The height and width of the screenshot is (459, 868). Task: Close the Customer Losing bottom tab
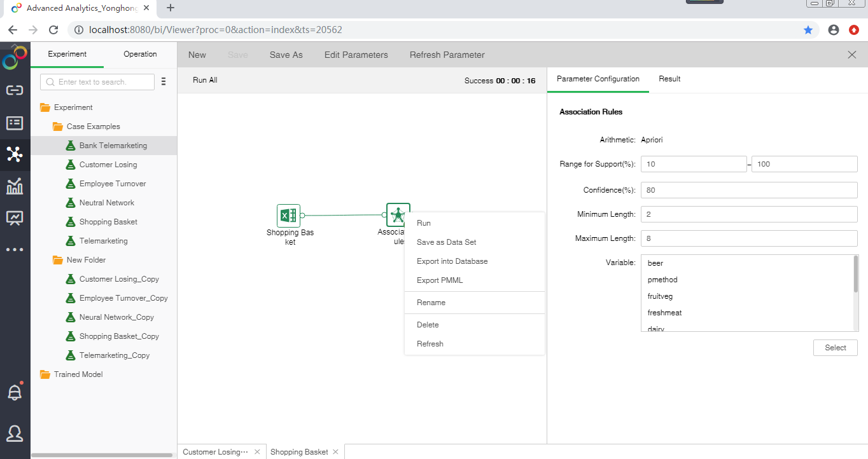257,452
